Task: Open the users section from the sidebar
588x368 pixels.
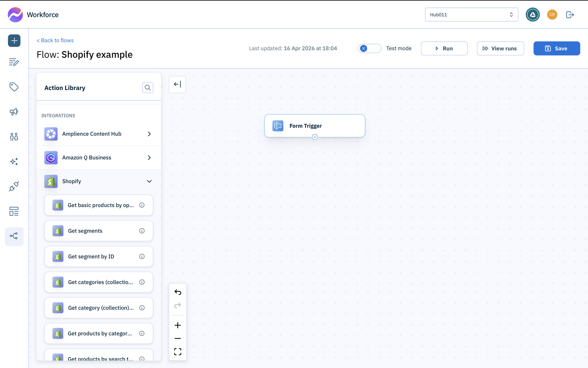Action: (14, 137)
